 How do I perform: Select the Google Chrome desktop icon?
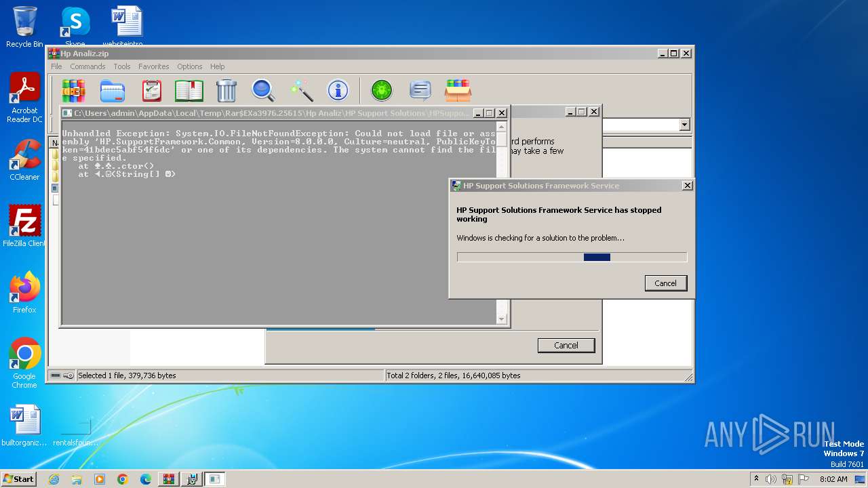(24, 363)
